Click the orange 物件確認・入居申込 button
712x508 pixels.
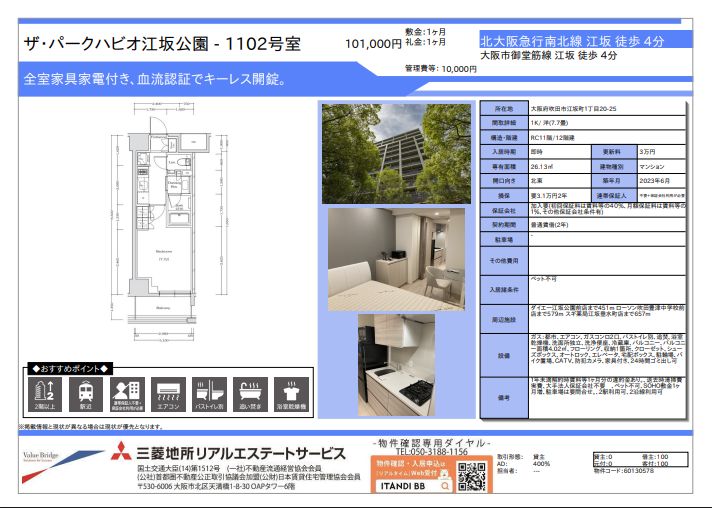[x=411, y=467]
